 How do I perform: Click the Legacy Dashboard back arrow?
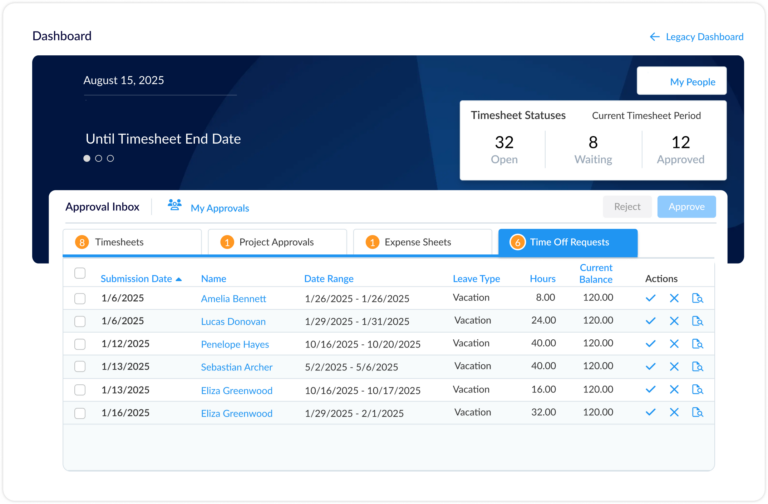[655, 37]
